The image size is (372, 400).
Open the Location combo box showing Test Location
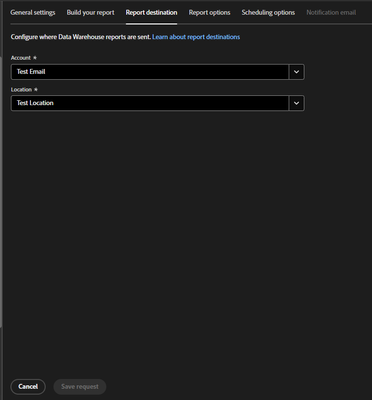(158, 103)
